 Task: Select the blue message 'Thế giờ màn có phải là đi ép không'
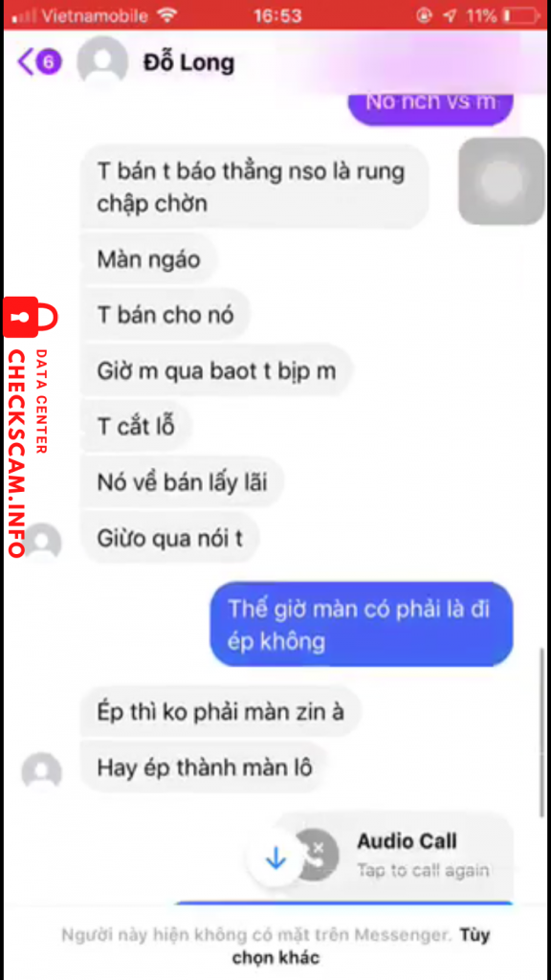361,624
